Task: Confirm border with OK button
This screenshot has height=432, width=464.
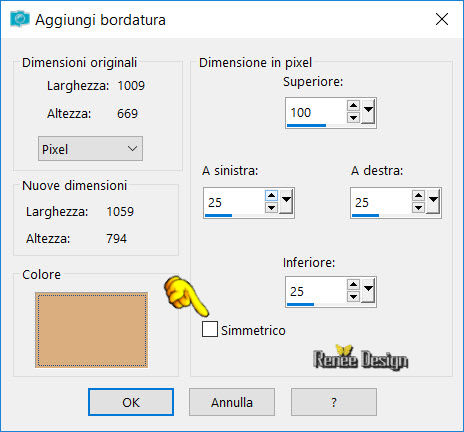Action: [131, 402]
